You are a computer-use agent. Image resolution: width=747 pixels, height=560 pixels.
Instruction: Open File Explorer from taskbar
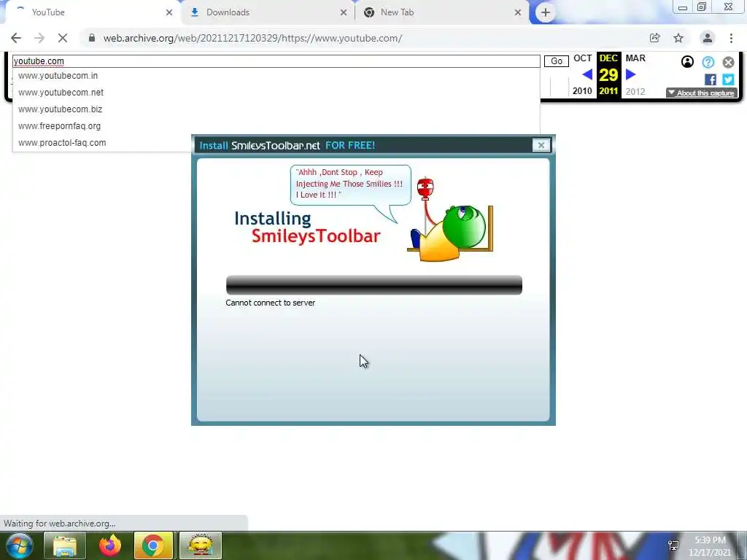65,545
